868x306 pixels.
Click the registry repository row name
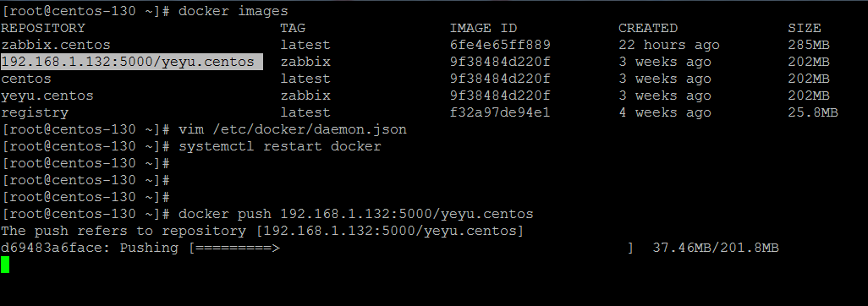click(x=35, y=112)
